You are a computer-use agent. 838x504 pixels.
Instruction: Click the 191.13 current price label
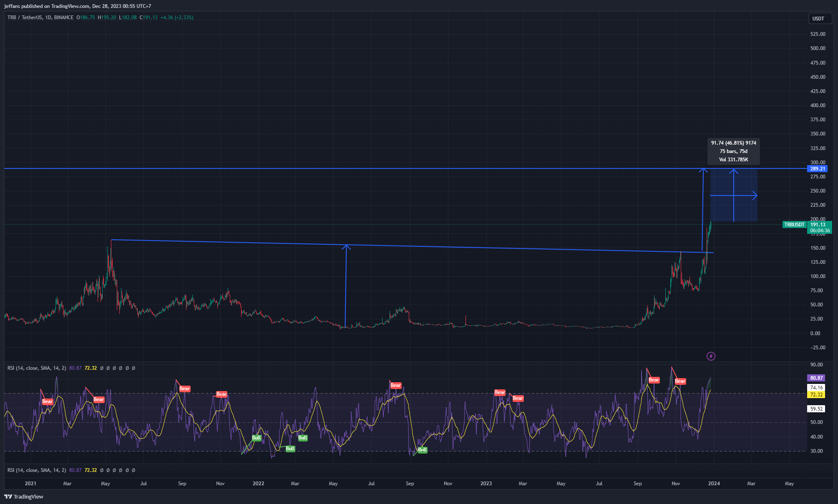[818, 225]
